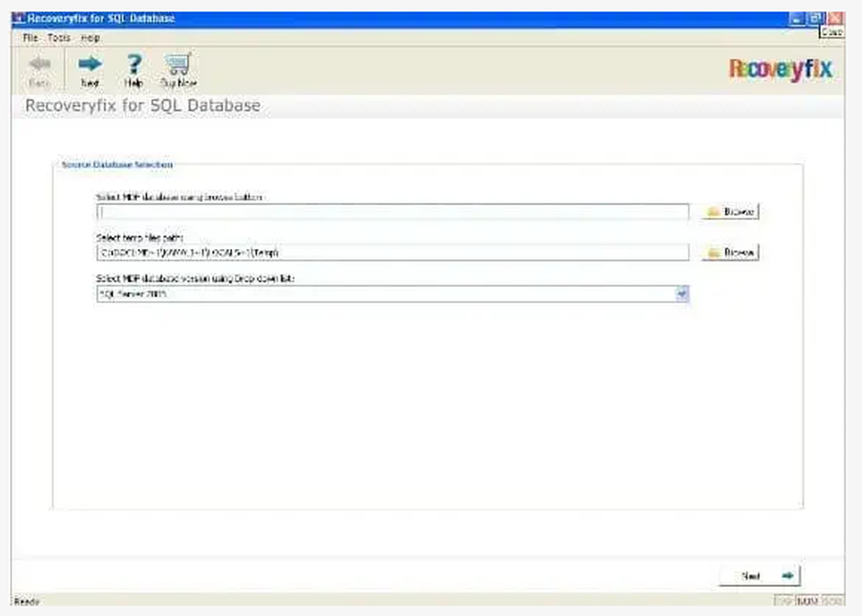Click the MDF database path input field

click(392, 212)
